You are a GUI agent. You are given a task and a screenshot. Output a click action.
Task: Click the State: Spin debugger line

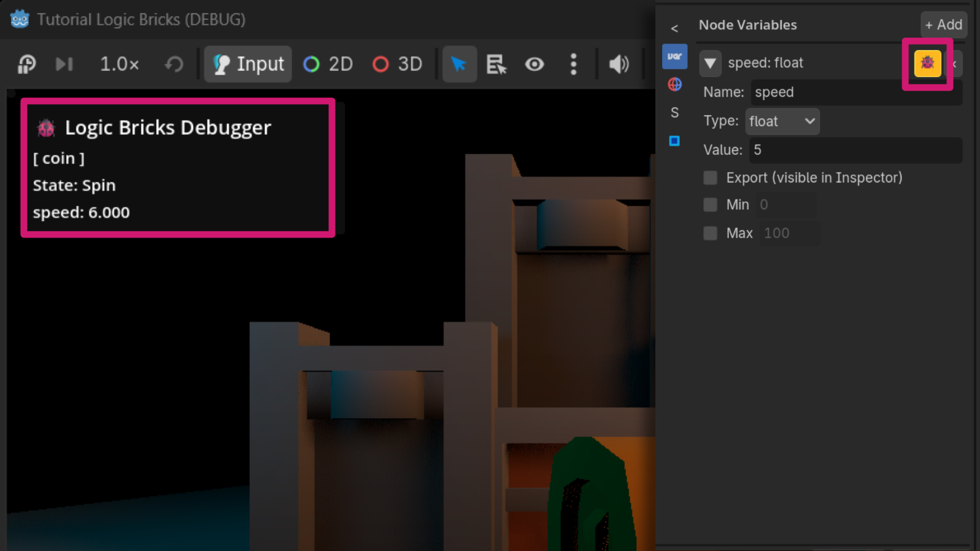[x=74, y=185]
